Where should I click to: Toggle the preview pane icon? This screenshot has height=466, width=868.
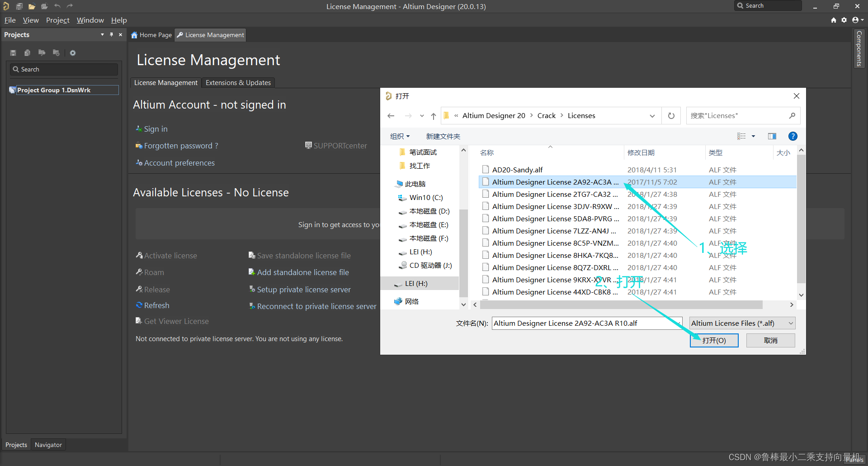pyautogui.click(x=772, y=136)
